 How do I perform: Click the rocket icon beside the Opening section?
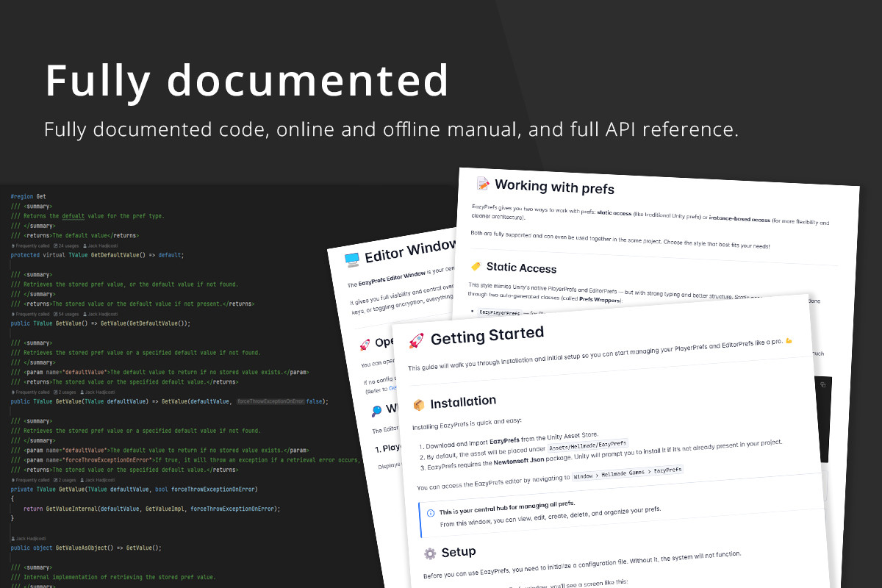click(x=365, y=344)
